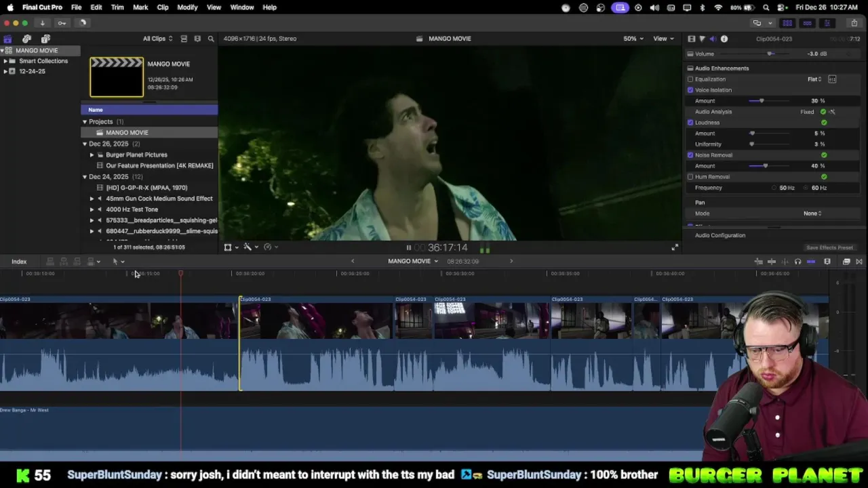Screen dimensions: 868x488
Task: Disable the Loudness checkbox
Action: click(690, 123)
